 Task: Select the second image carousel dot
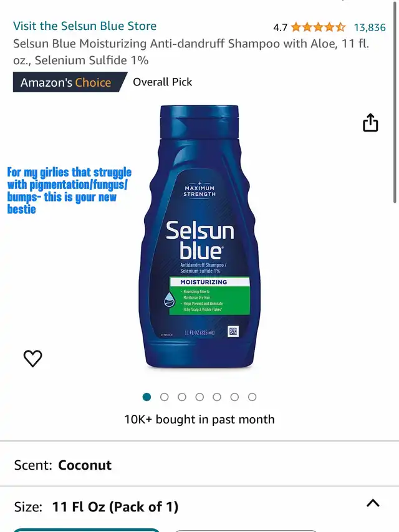tap(164, 397)
